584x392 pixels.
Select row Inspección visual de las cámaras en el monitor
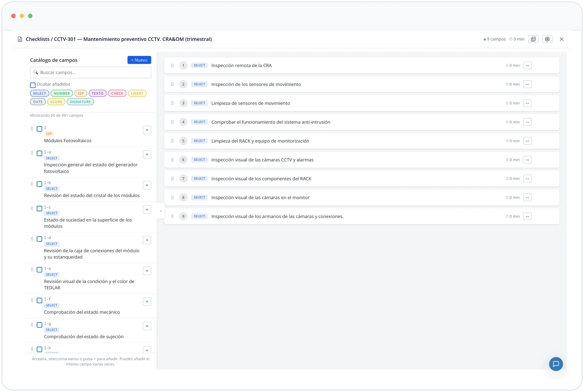pyautogui.click(x=362, y=197)
